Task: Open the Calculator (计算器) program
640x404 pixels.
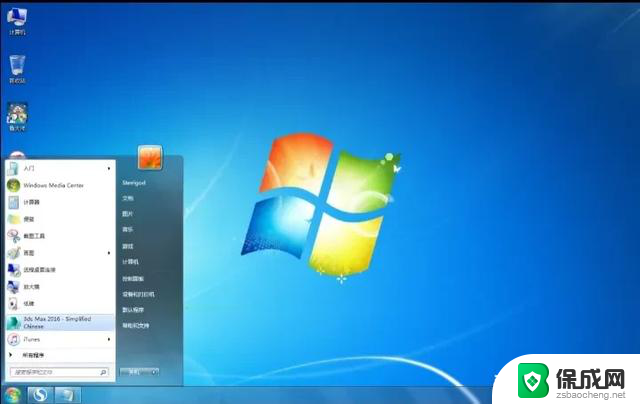Action: (60, 202)
